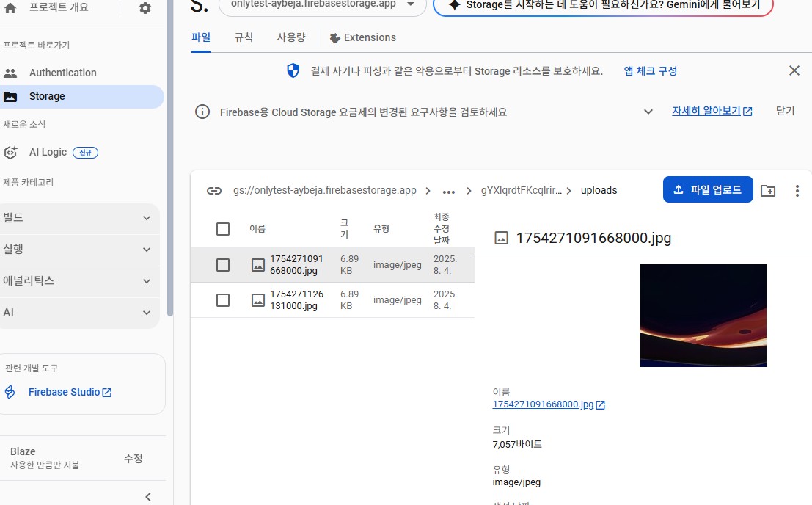The image size is (812, 505).
Task: Click the Gemini sparkle icon in banner
Action: 454,5
